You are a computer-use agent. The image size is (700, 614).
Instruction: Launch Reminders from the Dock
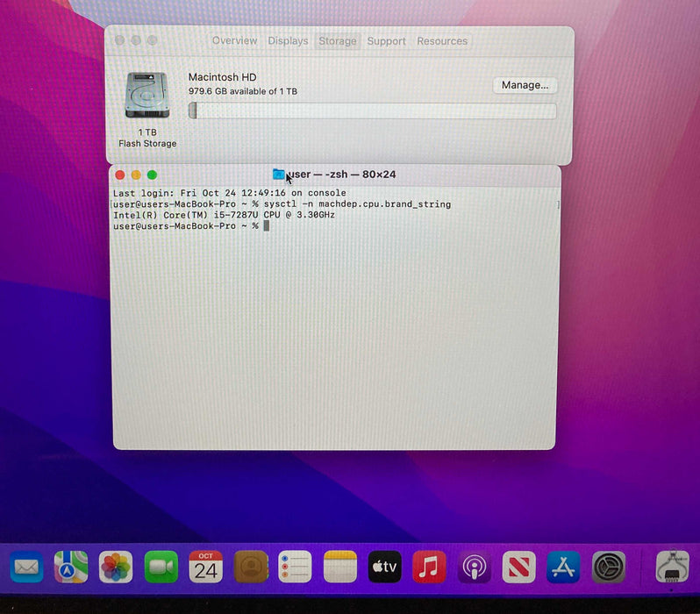click(295, 568)
